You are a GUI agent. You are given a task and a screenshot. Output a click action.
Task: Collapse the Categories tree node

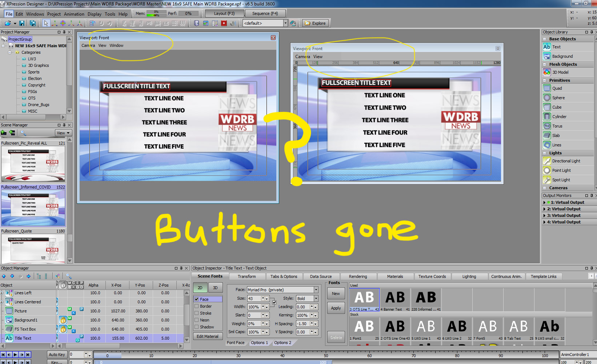[10, 52]
